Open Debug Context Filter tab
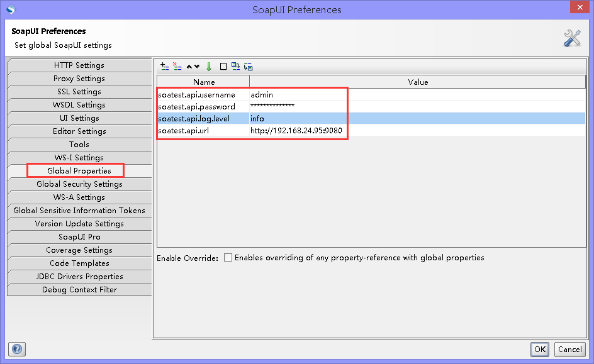The image size is (594, 364). pos(79,290)
